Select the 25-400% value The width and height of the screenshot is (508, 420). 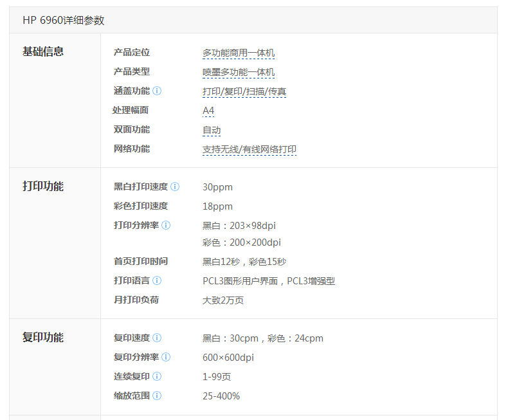(x=221, y=396)
